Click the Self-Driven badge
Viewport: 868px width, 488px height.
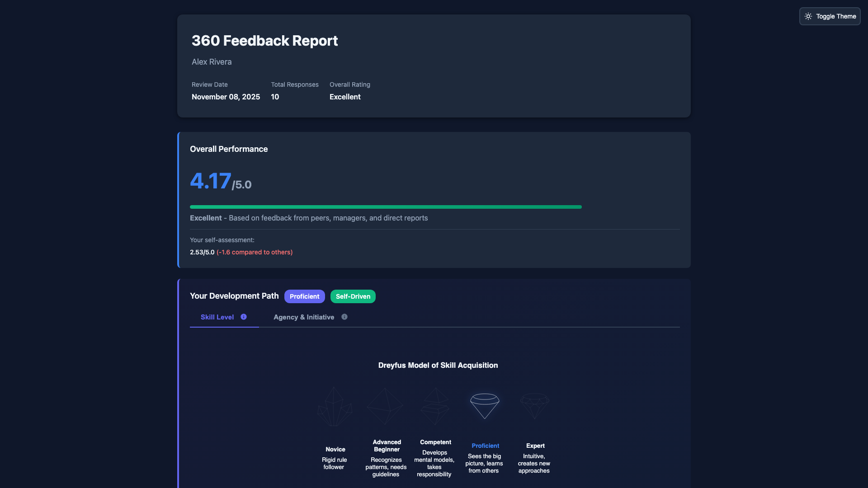pyautogui.click(x=353, y=296)
